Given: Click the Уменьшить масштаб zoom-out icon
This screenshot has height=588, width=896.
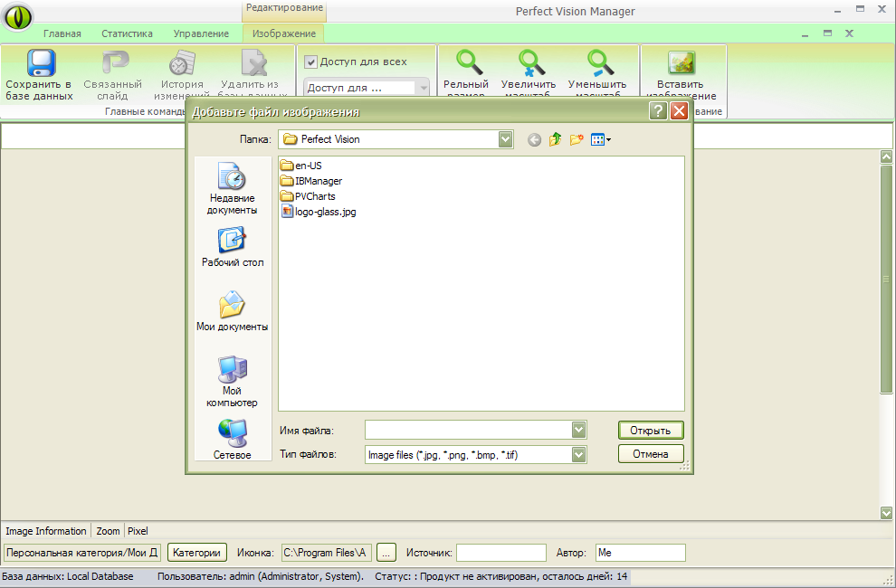Looking at the screenshot, I should click(x=600, y=62).
